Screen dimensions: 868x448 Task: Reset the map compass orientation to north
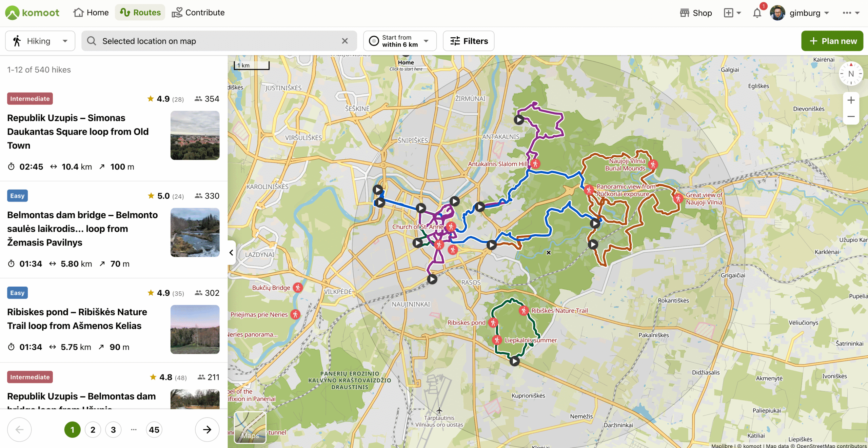(851, 74)
